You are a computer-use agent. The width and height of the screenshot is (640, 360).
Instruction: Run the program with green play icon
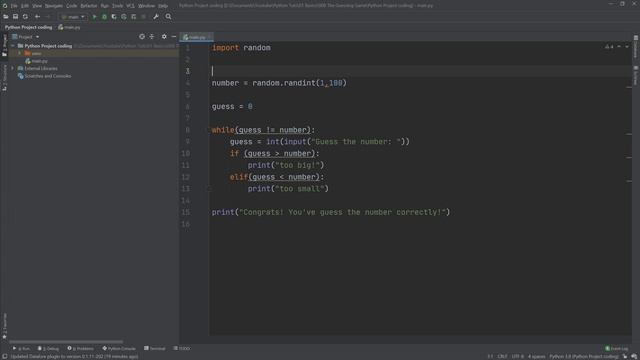[94, 17]
